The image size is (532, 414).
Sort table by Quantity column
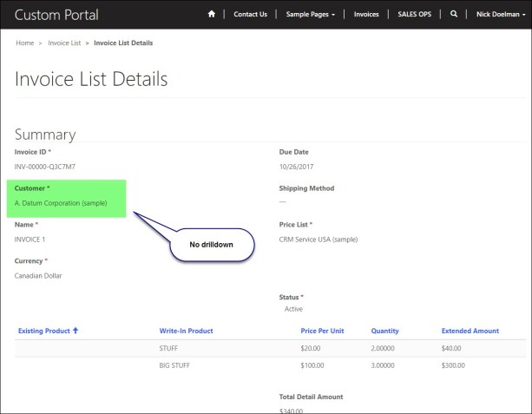pos(384,331)
